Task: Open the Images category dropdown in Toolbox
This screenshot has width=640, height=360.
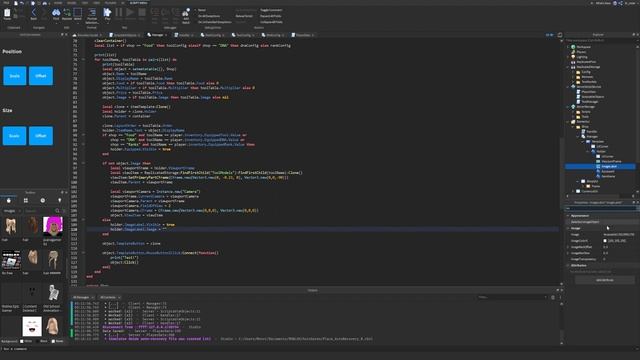Action: click(x=12, y=211)
